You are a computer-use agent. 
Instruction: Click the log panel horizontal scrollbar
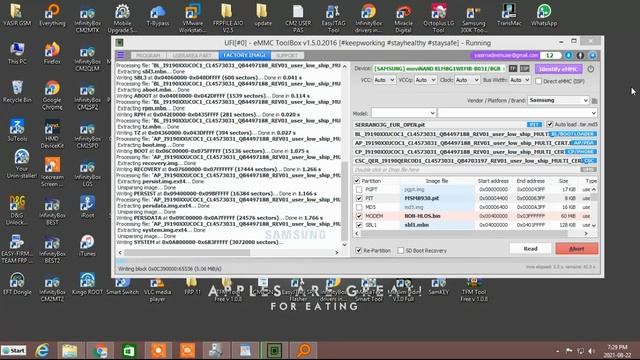point(228,253)
